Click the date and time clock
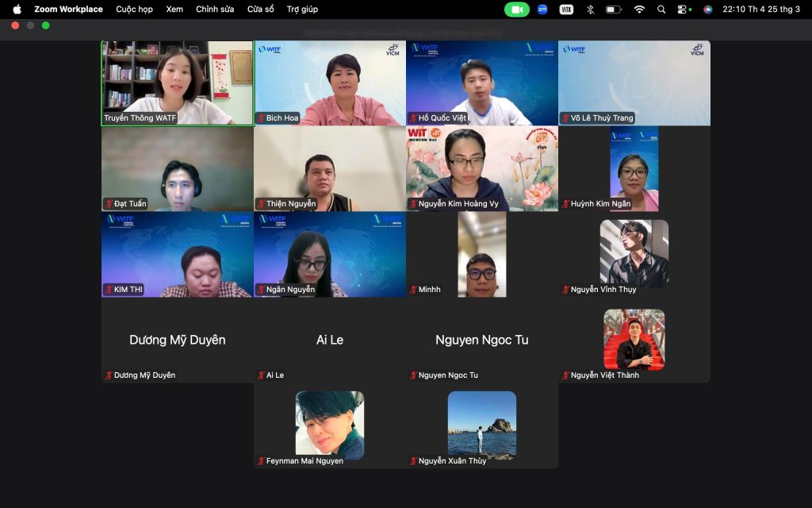 point(764,10)
